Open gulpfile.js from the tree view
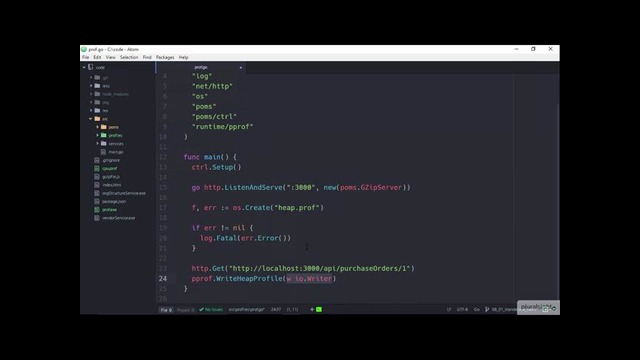Screen dimensions: 640x360 (x=111, y=176)
